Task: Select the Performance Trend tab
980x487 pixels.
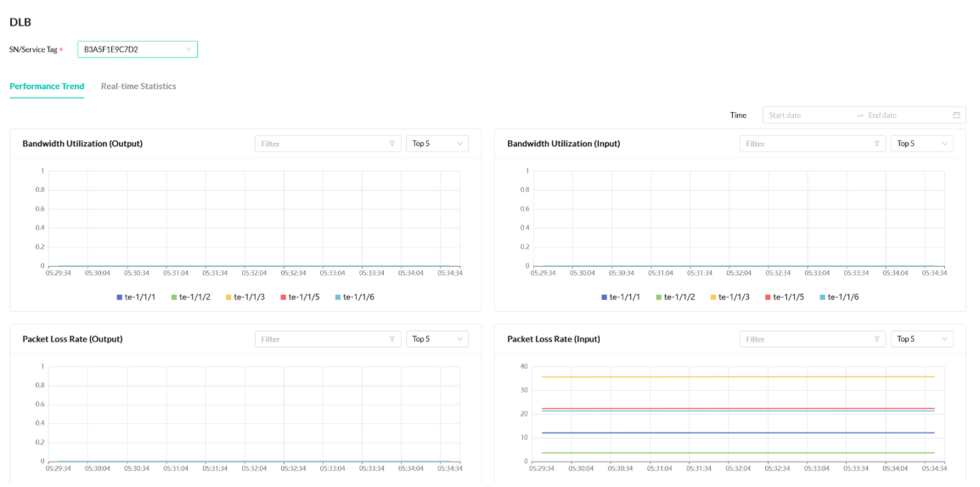Action: 47,87
